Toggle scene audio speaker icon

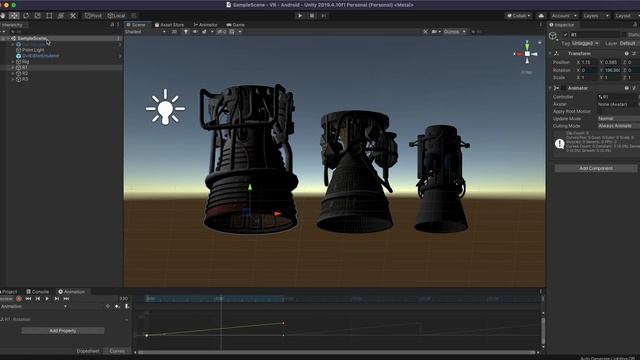pyautogui.click(x=195, y=31)
